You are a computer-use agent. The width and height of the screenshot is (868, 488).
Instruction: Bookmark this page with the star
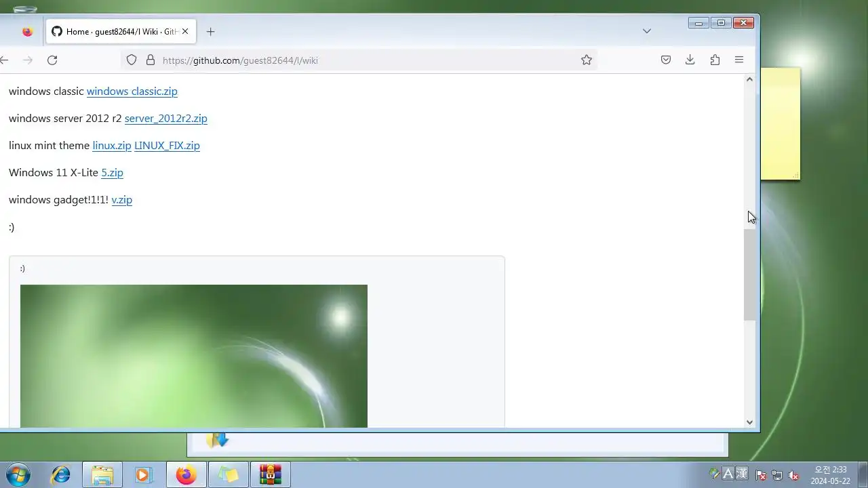pos(587,60)
